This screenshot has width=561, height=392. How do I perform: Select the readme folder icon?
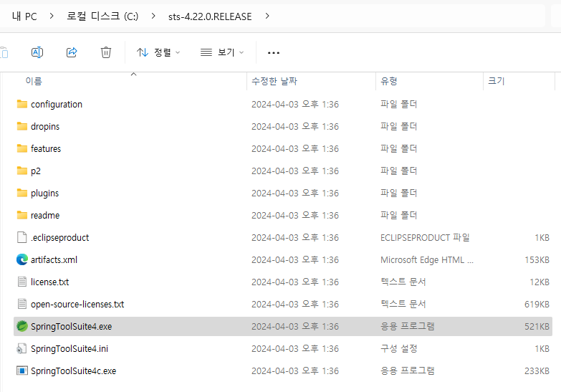21,215
